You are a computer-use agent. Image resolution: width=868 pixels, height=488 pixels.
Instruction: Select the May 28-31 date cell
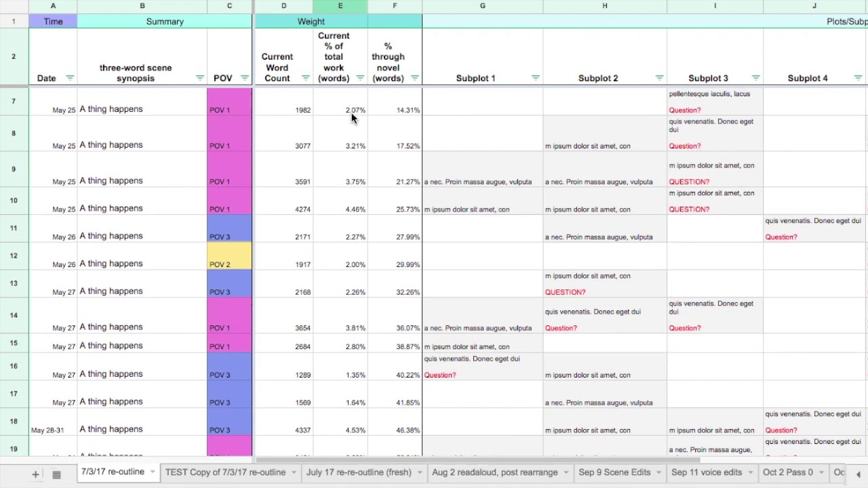[x=53, y=422]
